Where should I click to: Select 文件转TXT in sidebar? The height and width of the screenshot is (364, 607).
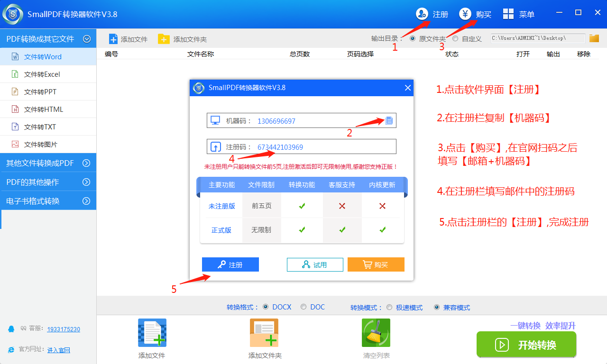tap(48, 127)
